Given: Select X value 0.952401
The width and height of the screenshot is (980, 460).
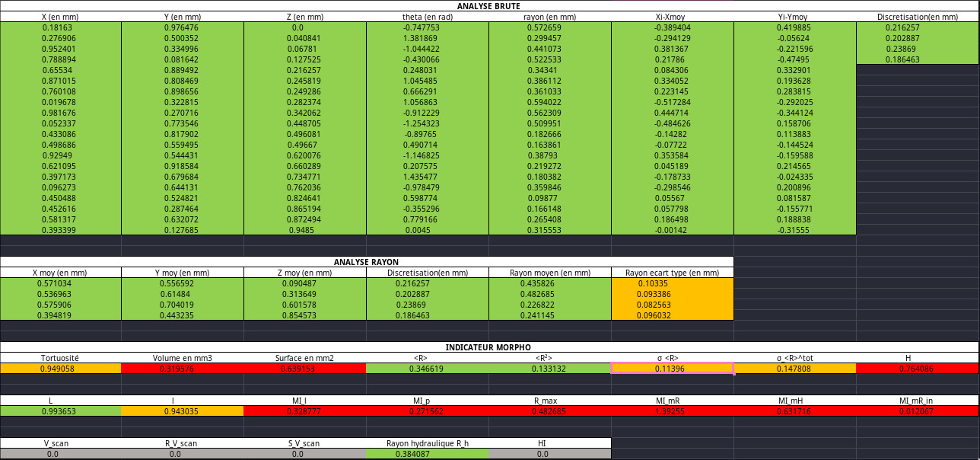Looking at the screenshot, I should 60,49.
